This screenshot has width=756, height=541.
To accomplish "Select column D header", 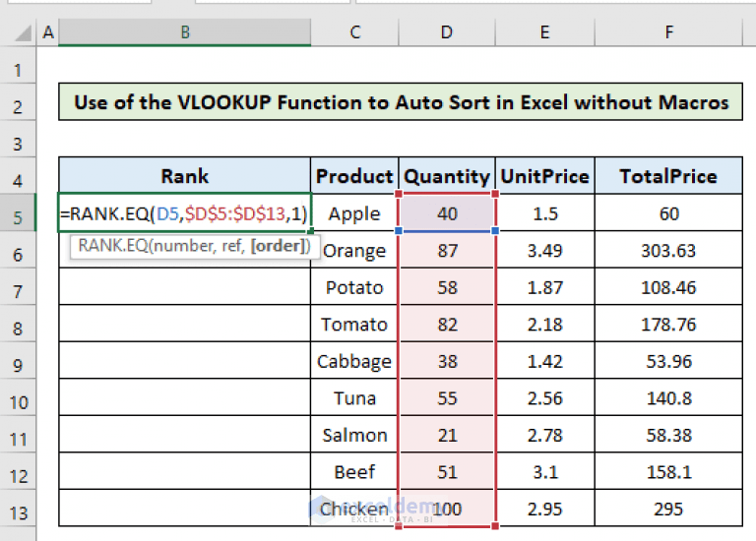I will pyautogui.click(x=447, y=32).
